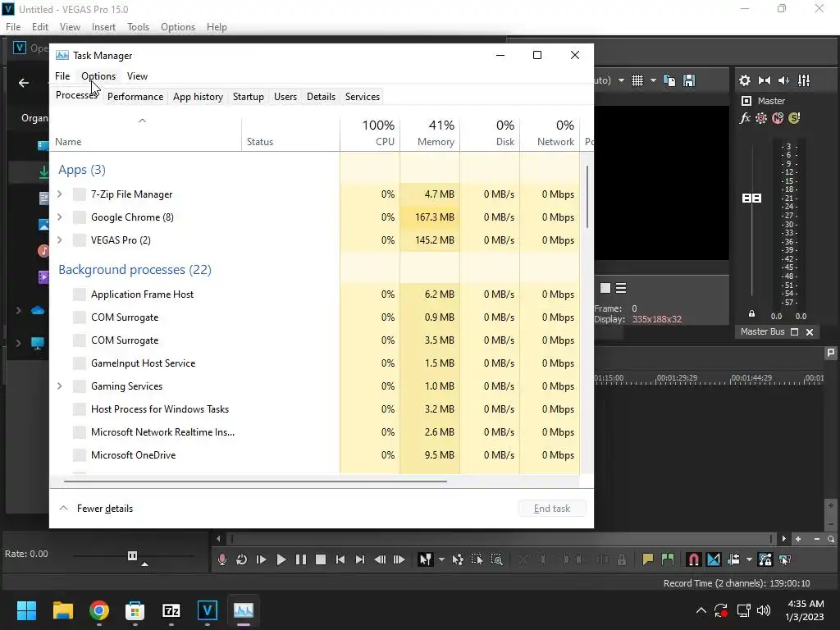Select the Microsoft OneDrive process row
840x630 pixels.
(x=316, y=454)
